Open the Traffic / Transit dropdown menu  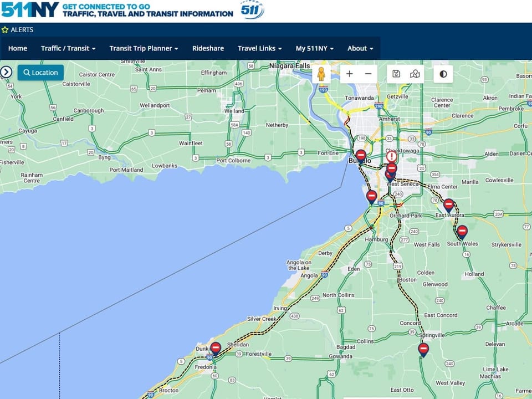[x=68, y=48]
